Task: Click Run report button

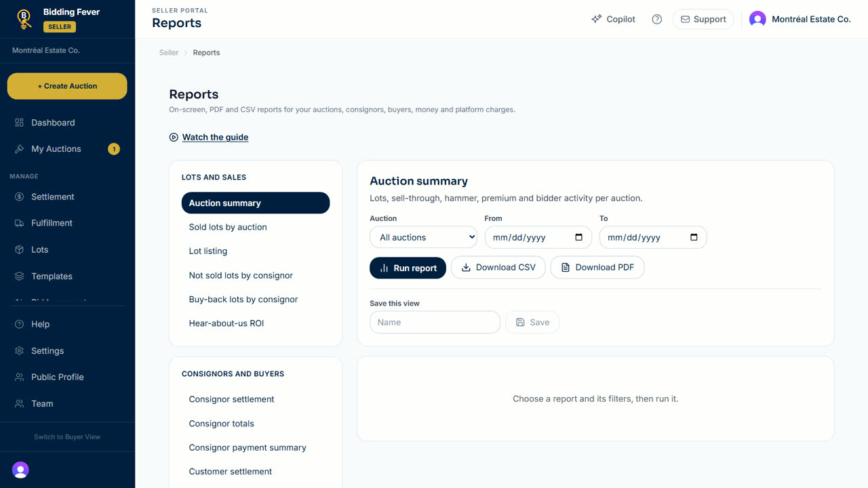Action: point(408,268)
